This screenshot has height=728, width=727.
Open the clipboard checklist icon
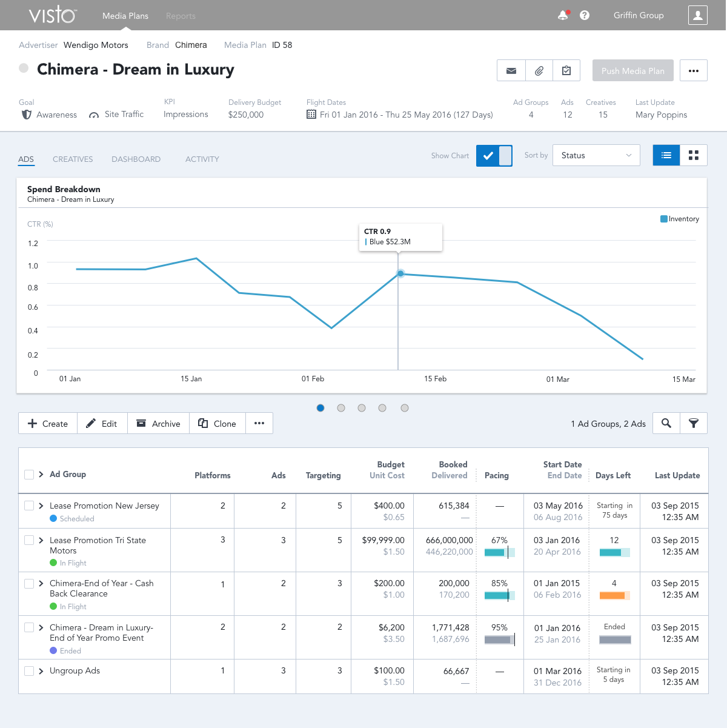tap(566, 71)
